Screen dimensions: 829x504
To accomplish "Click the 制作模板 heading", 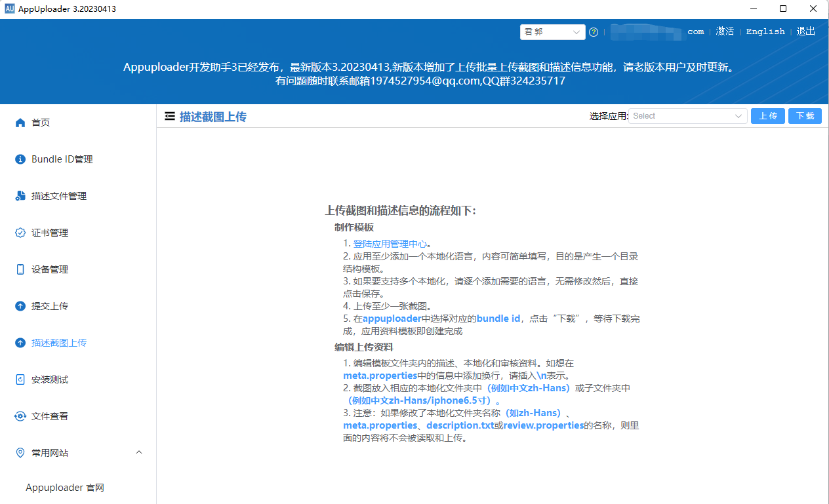I will tap(354, 227).
